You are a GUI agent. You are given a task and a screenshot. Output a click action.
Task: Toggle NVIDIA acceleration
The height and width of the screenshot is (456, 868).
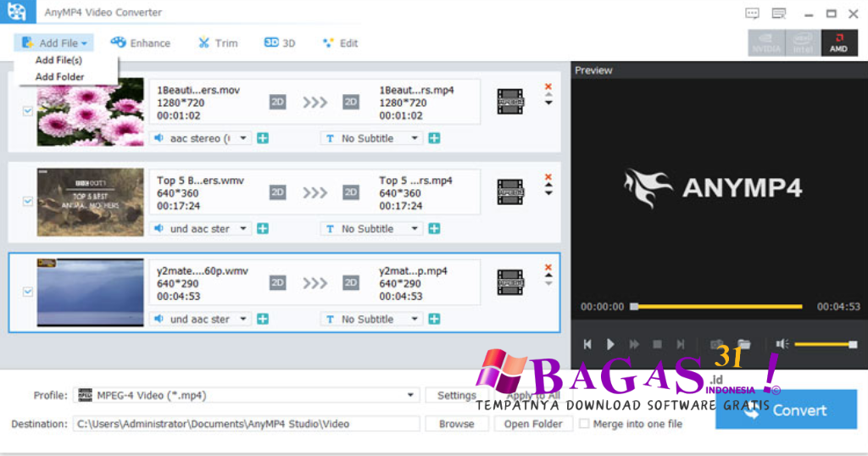click(766, 42)
